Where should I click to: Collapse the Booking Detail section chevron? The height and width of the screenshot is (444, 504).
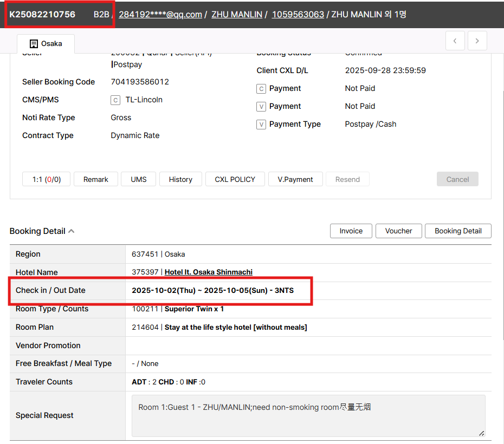[72, 231]
